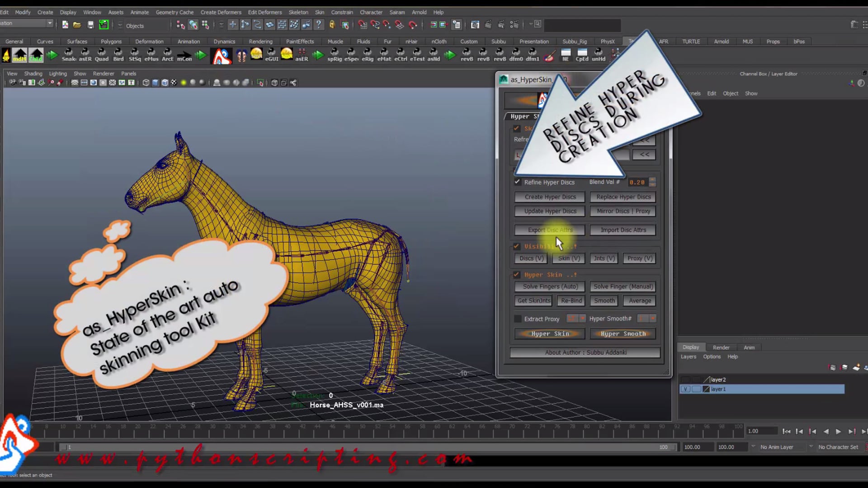Screen dimensions: 868x488
Task: Select the Snake tool icon on the shelf
Action: click(69, 54)
